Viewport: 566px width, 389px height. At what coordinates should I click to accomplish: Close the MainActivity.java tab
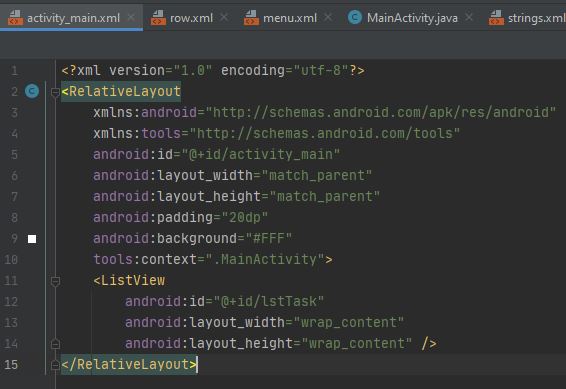pos(469,17)
